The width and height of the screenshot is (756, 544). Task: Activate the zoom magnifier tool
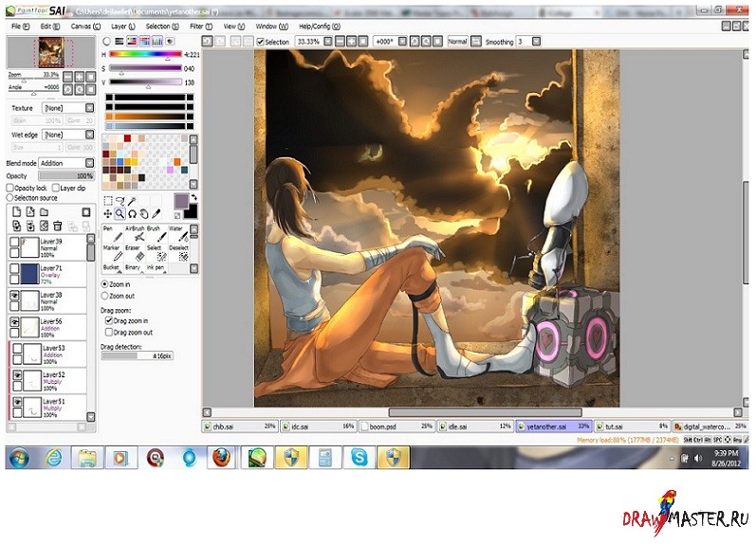[x=120, y=214]
